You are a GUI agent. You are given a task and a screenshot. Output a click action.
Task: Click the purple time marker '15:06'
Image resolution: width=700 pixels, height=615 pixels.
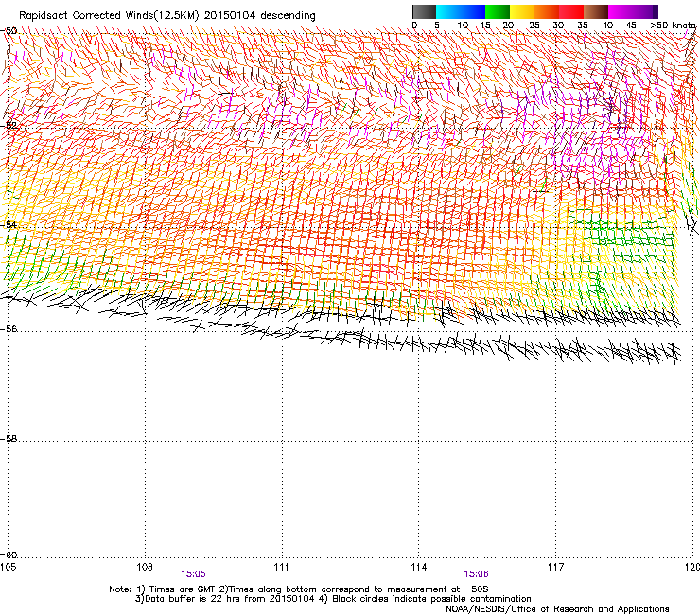(x=476, y=574)
